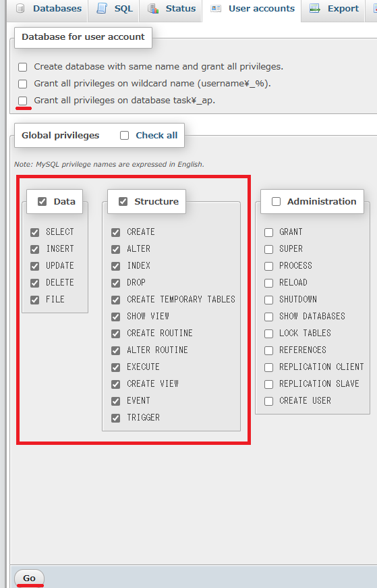Switch to the Status tab
This screenshot has height=588, width=377.
(x=171, y=8)
